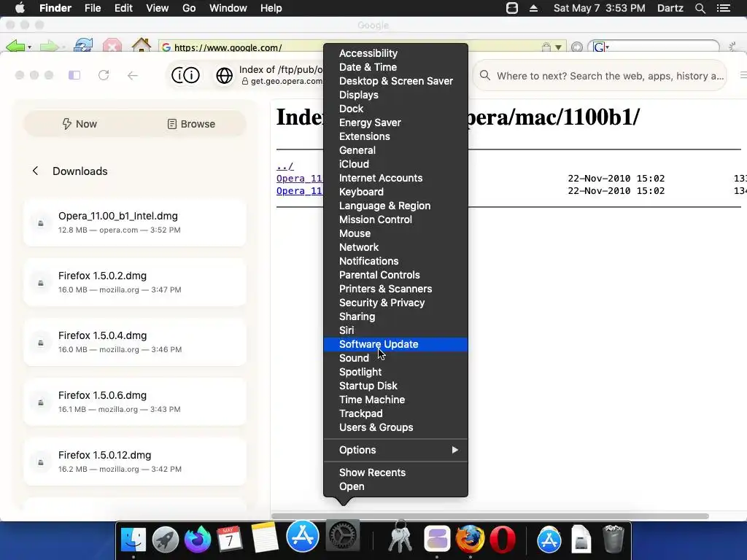Click first Opera_11 file link
747x560 pixels.
pyautogui.click(x=300, y=179)
